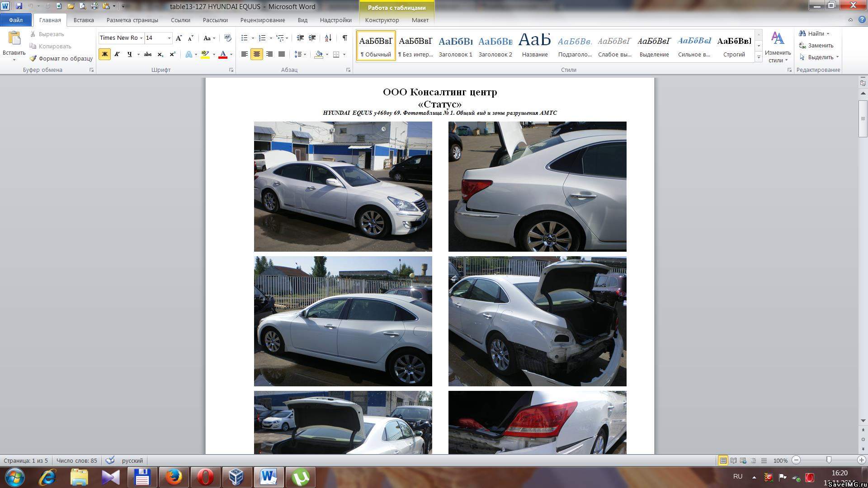Switch to the Review (Рецензирование) tab

coord(263,20)
